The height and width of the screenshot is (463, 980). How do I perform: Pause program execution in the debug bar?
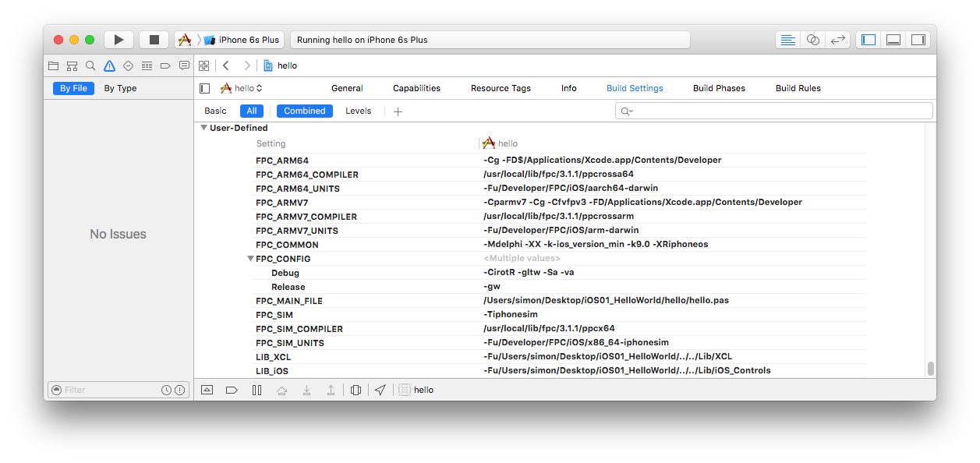pos(256,390)
